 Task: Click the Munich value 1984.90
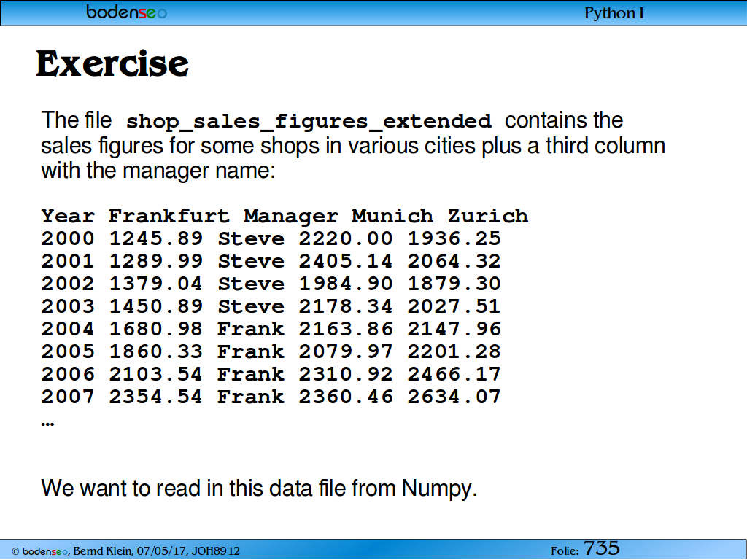(345, 284)
